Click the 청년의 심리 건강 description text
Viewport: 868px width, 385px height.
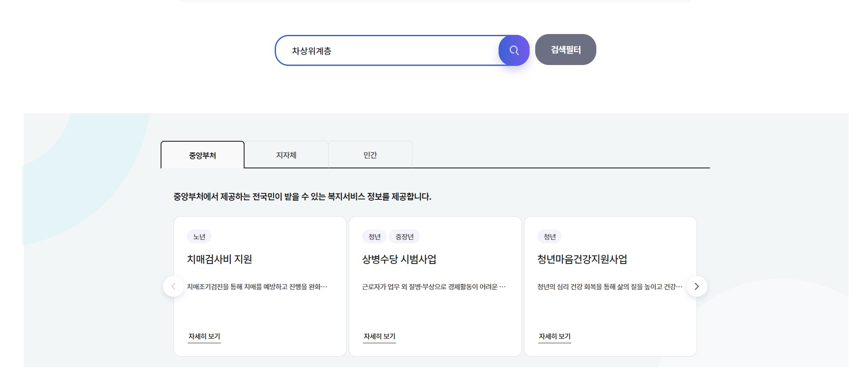click(610, 287)
